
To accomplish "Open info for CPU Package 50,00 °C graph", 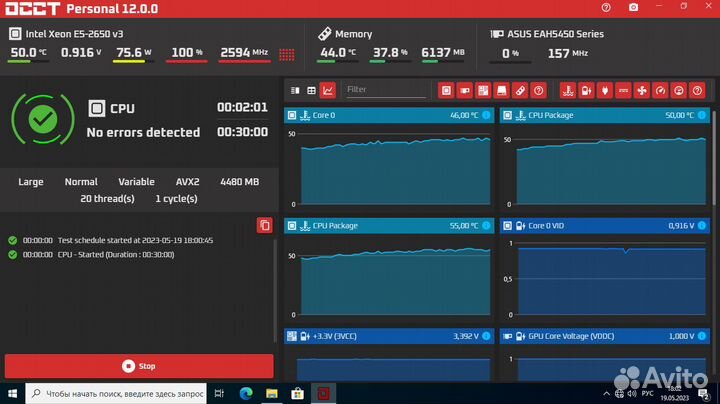I will click(702, 115).
